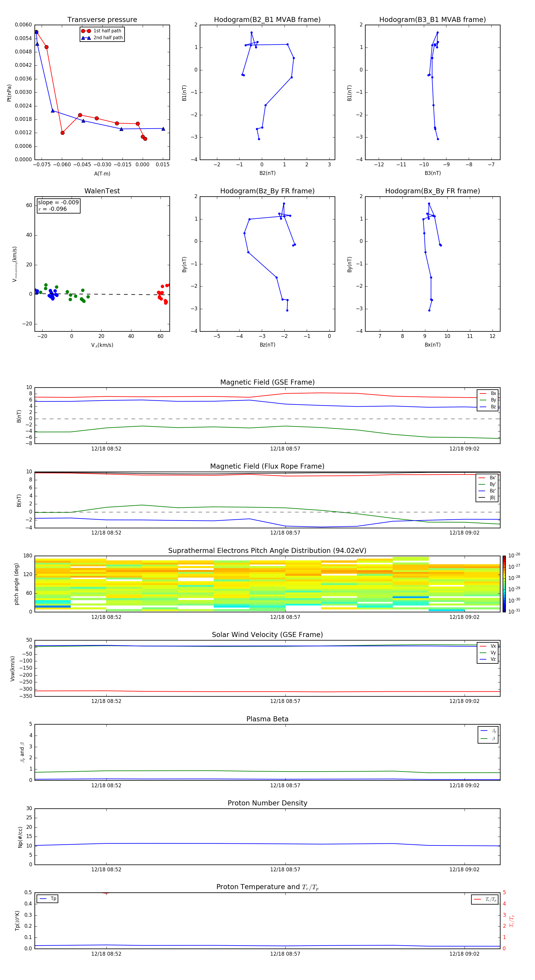This screenshot has width=535, height=980.
Task: Click the Bz legend entry in GSE magnetic field
Action: pos(488,407)
